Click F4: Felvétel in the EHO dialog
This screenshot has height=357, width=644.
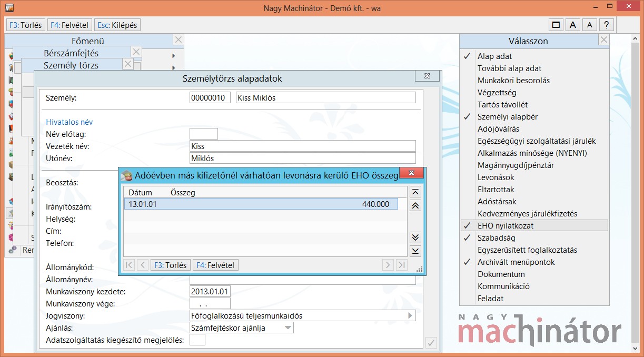215,265
